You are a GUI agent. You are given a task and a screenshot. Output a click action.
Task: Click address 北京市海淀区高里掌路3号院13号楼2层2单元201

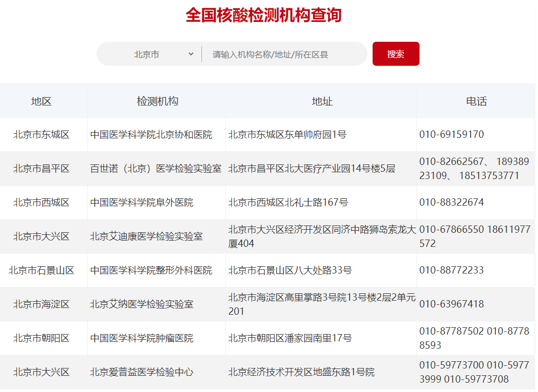coord(322,304)
